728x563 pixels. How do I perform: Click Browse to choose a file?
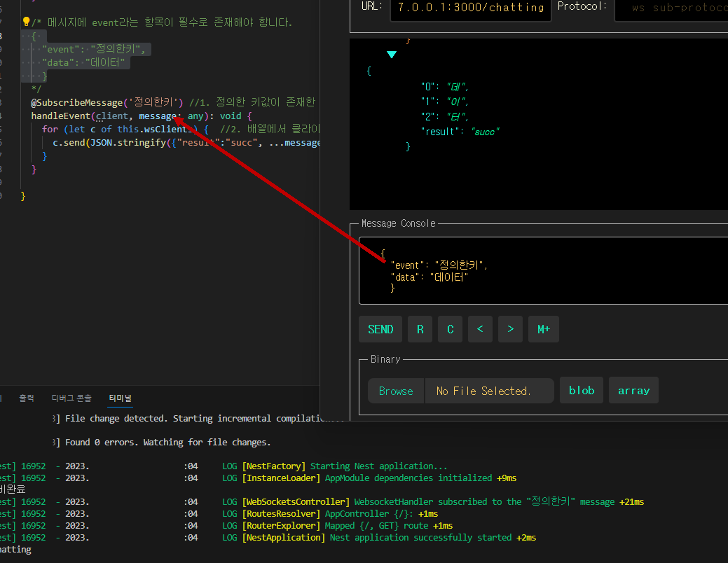(396, 391)
